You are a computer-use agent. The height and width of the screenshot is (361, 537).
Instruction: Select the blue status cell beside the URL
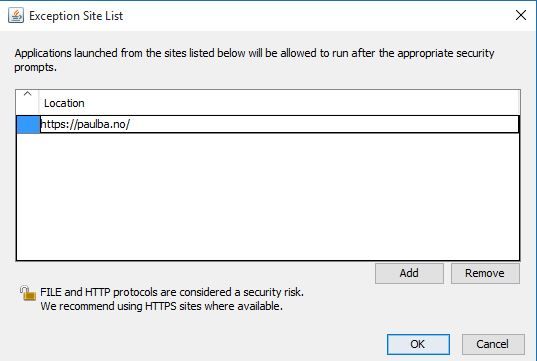pos(28,124)
